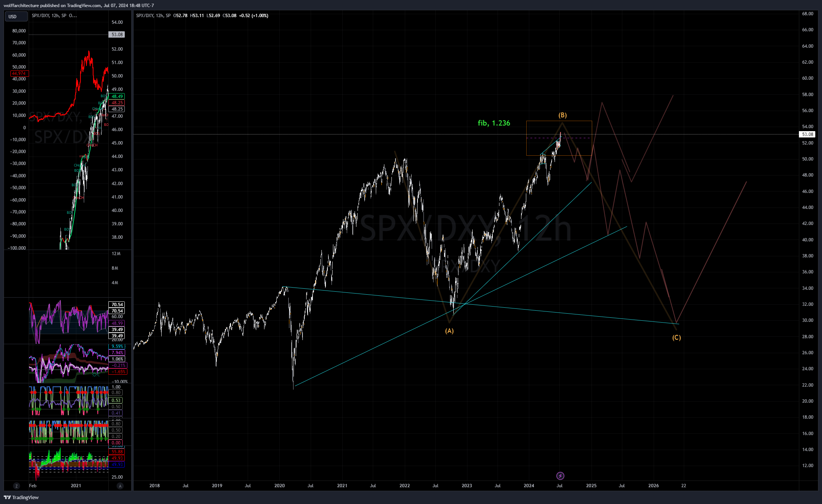
Task: Click the purple lightning event marker
Action: click(x=560, y=476)
